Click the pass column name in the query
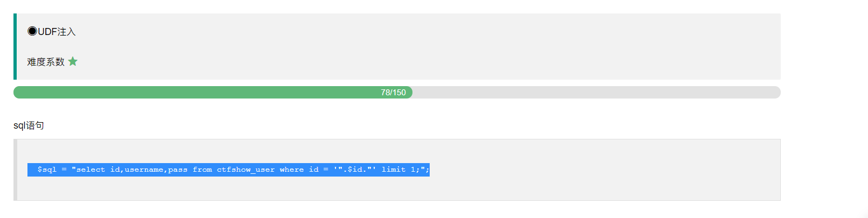This screenshot has height=218, width=868. coord(178,170)
